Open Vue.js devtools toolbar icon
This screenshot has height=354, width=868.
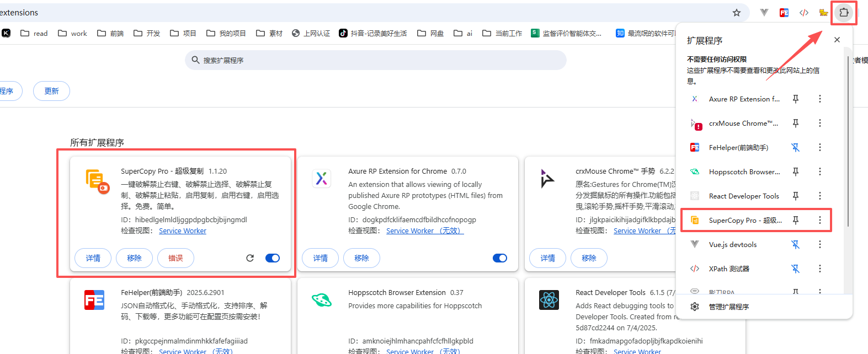click(x=764, y=13)
